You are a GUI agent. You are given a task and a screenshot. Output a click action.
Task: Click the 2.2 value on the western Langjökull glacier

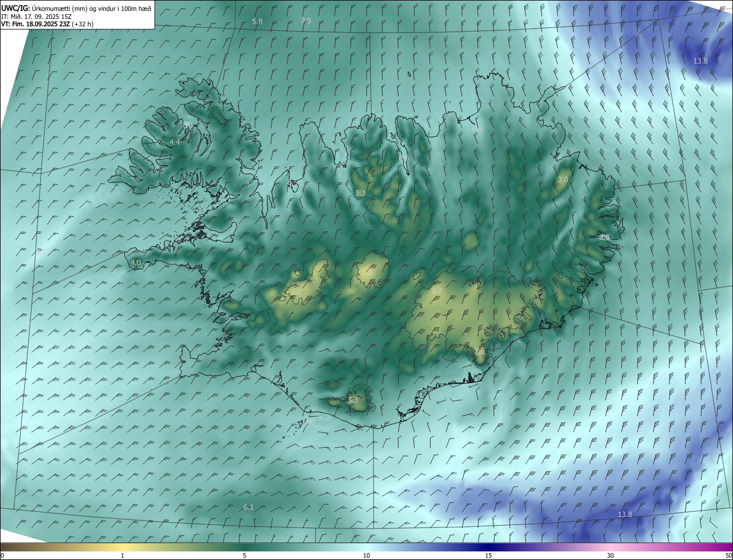[296, 291]
